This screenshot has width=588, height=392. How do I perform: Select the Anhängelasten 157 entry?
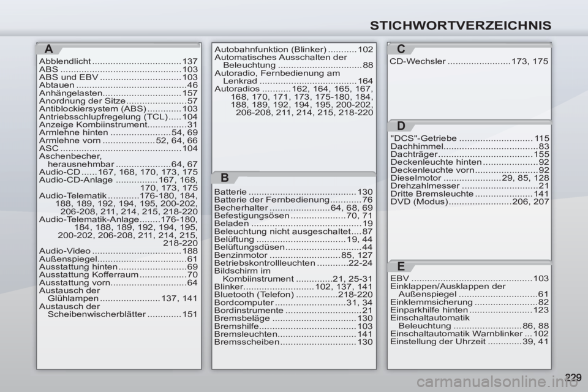click(118, 93)
